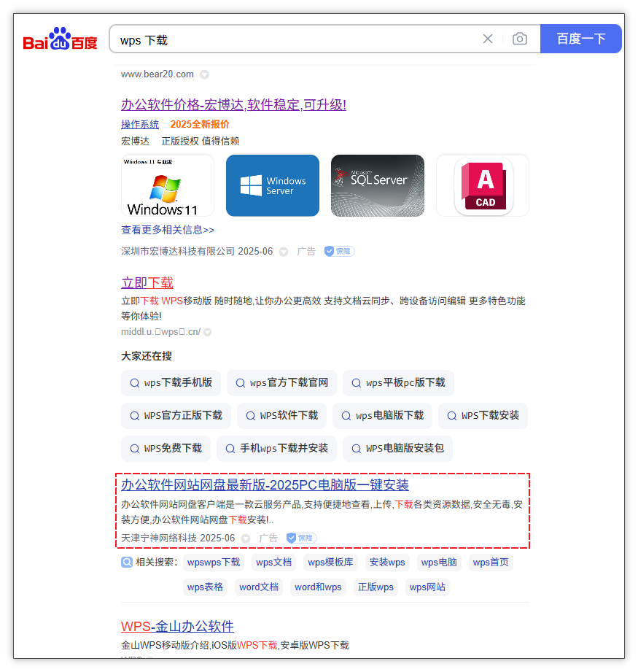Click the magnifier icon in the WPS免费下载 chip
The width and height of the screenshot is (638, 672).
click(134, 449)
